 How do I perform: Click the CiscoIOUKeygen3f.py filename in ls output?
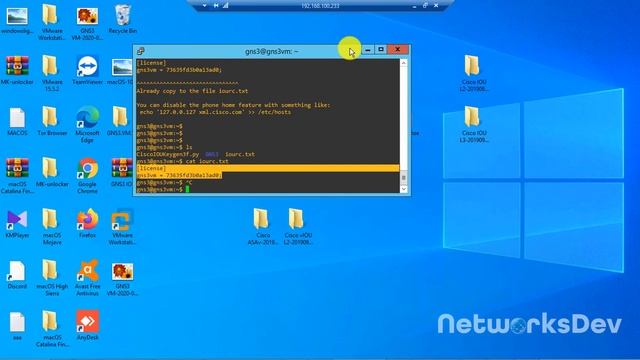tap(168, 154)
